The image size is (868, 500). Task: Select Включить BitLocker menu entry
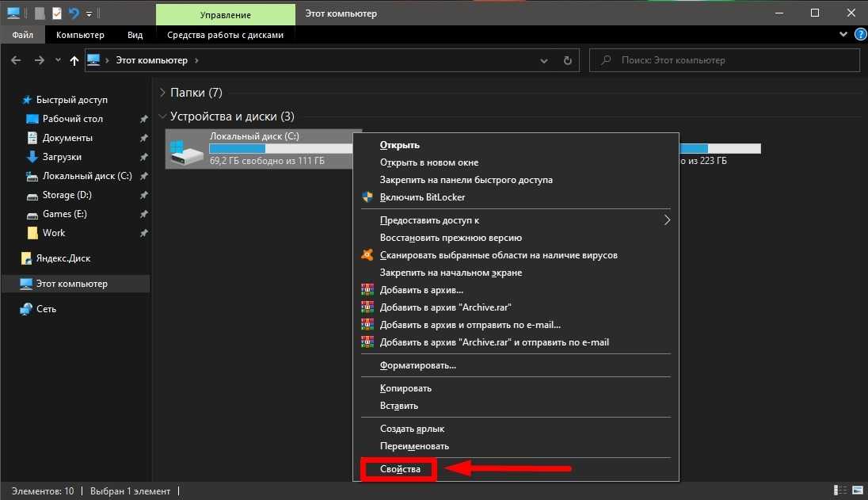coord(422,197)
